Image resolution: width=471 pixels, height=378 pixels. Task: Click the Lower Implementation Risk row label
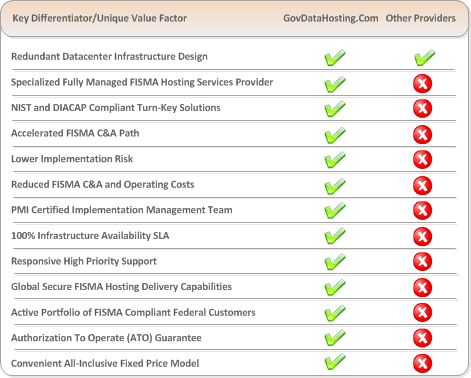[x=72, y=159]
